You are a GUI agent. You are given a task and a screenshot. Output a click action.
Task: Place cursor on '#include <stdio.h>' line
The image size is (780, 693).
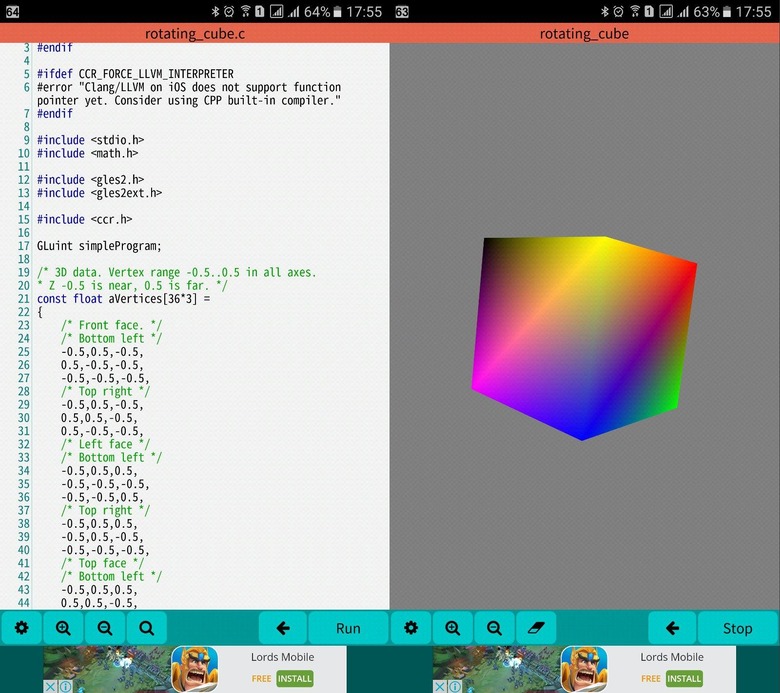click(x=91, y=140)
